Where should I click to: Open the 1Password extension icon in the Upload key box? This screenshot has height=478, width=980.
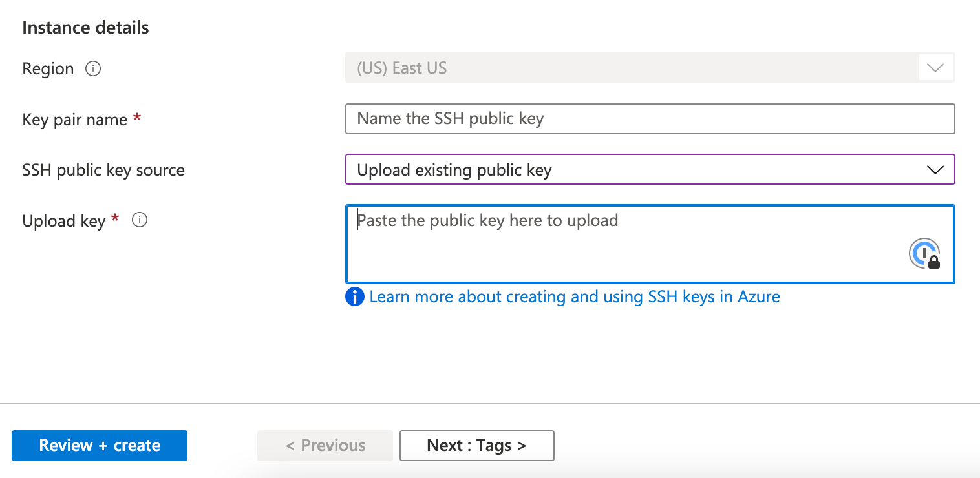[x=924, y=253]
